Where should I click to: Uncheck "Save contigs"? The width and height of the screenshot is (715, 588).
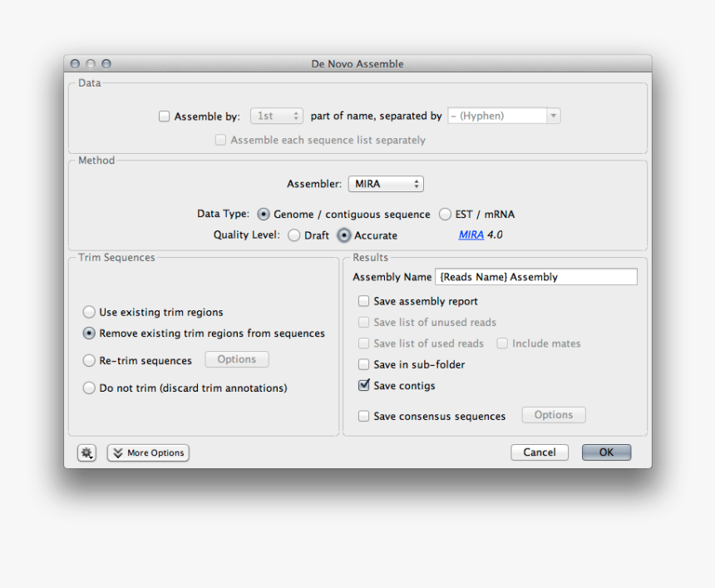(363, 385)
